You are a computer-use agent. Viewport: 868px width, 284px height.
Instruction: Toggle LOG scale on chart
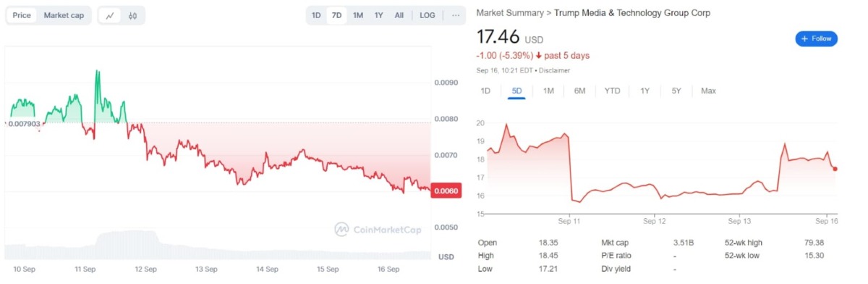click(427, 15)
